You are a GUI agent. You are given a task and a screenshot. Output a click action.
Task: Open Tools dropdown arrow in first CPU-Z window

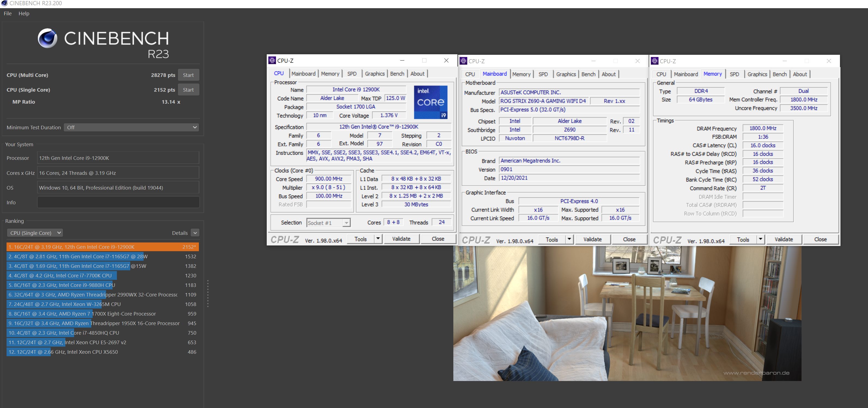[x=378, y=239]
